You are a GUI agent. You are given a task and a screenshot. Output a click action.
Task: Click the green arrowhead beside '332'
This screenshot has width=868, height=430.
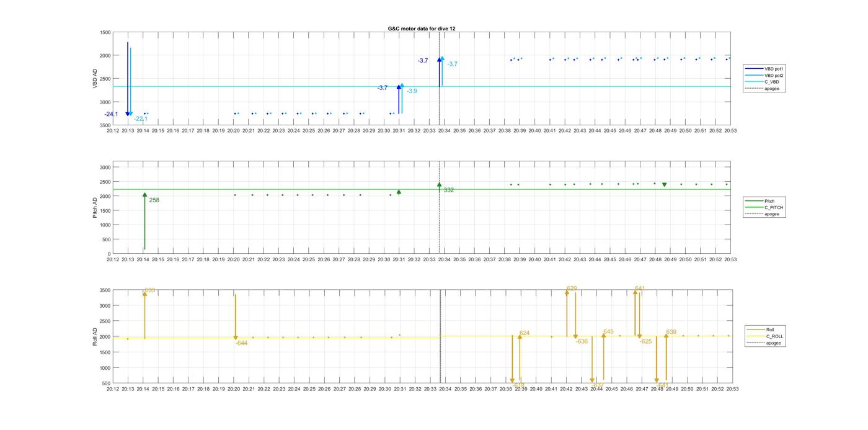439,185
